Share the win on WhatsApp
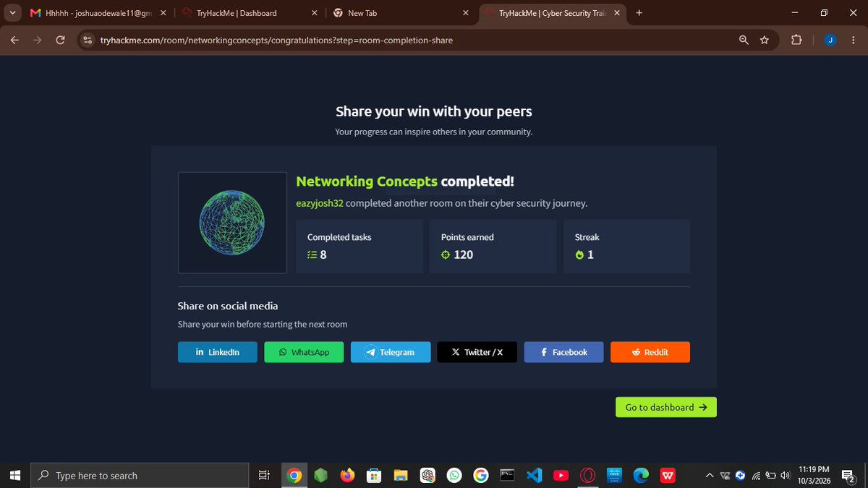Image resolution: width=868 pixels, height=488 pixels. [x=304, y=352]
